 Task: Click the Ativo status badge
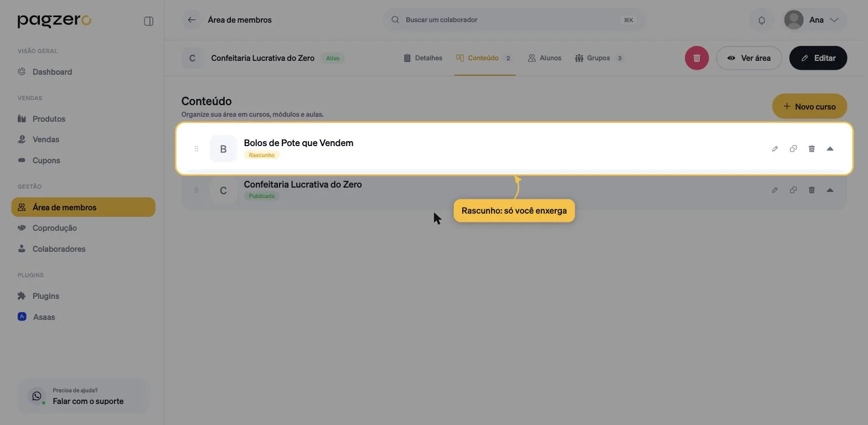pos(332,58)
